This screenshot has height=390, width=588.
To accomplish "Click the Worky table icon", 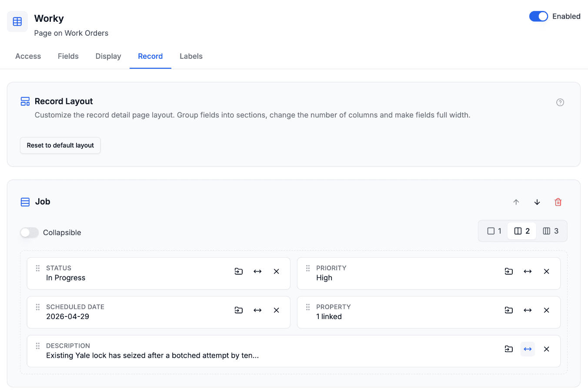I will pos(17,22).
